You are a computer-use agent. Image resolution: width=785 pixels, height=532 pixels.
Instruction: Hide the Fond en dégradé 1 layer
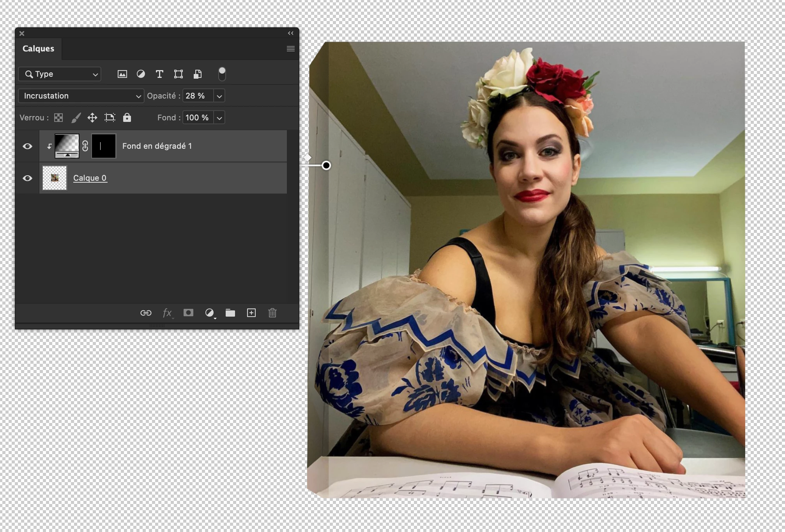pyautogui.click(x=27, y=146)
